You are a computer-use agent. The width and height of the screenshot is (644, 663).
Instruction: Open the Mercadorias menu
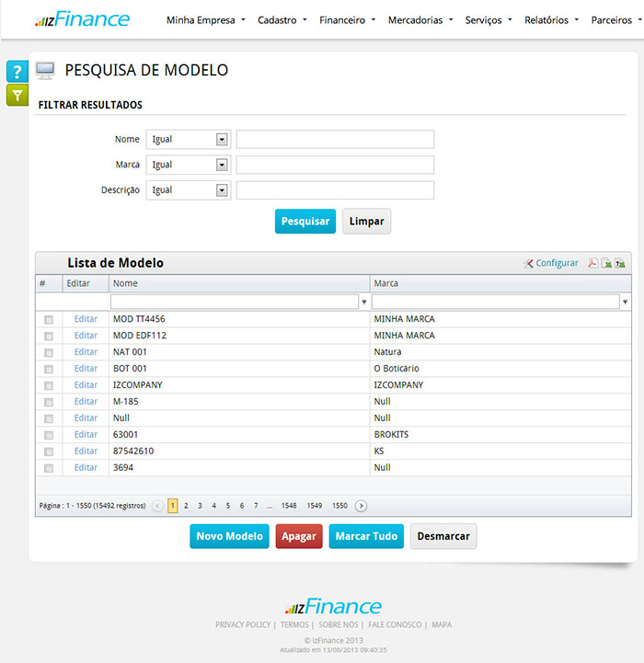click(x=420, y=20)
